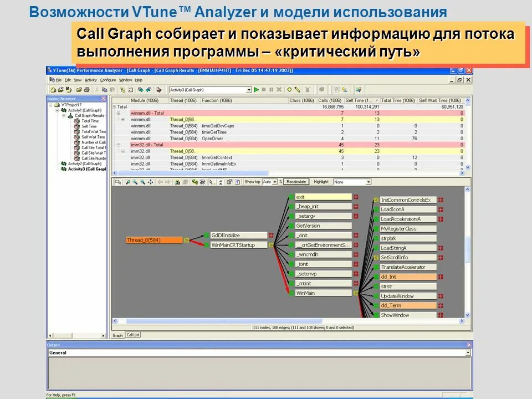Click the first zoom magnifier icon after Find

click(x=135, y=182)
